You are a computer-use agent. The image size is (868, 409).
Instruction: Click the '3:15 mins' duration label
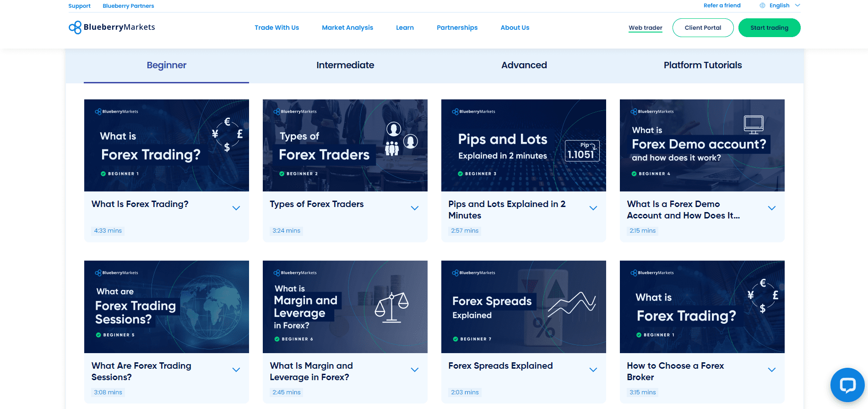tap(643, 393)
